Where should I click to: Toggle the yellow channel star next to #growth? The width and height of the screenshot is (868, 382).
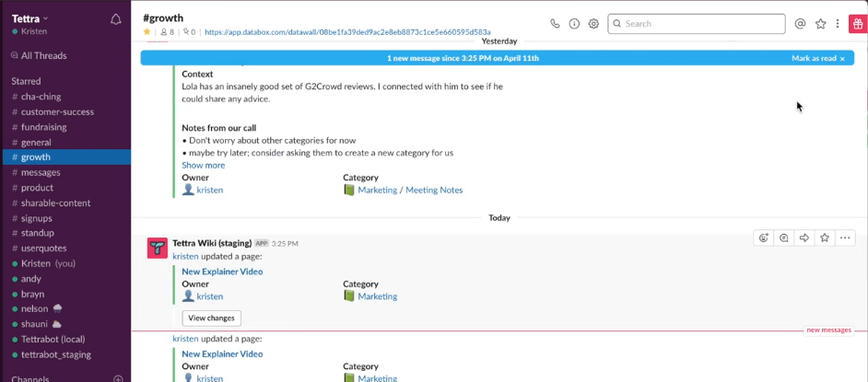[147, 32]
